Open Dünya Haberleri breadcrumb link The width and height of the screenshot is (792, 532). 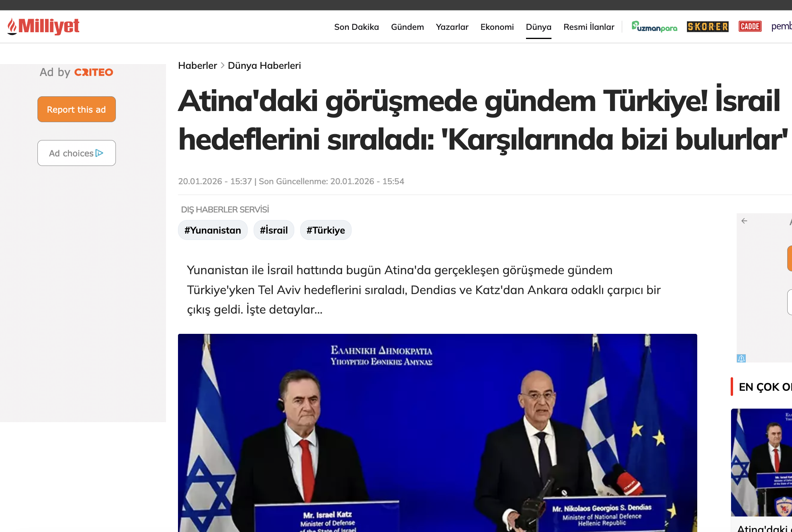click(x=264, y=66)
